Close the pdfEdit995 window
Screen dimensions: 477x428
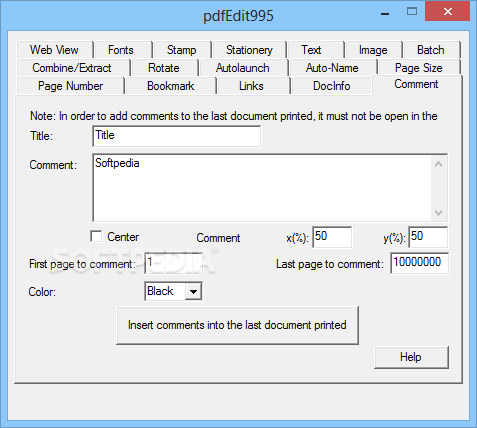click(447, 12)
